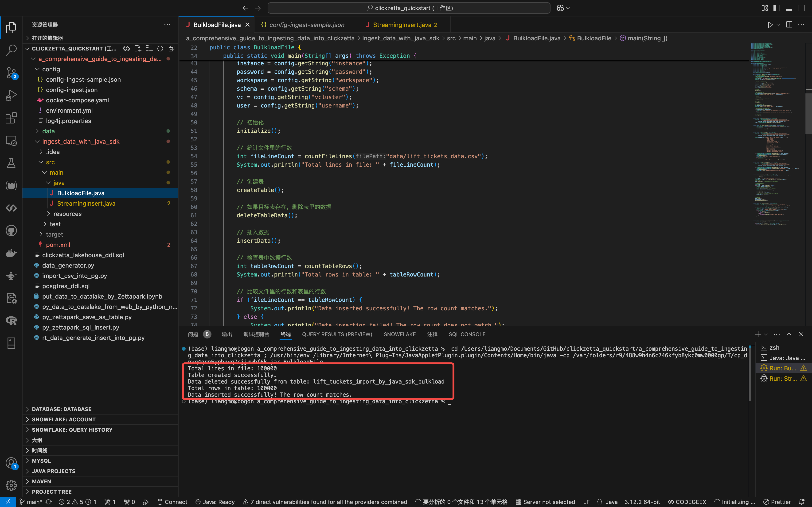
Task: Expand the MAVEN section
Action: [41, 481]
